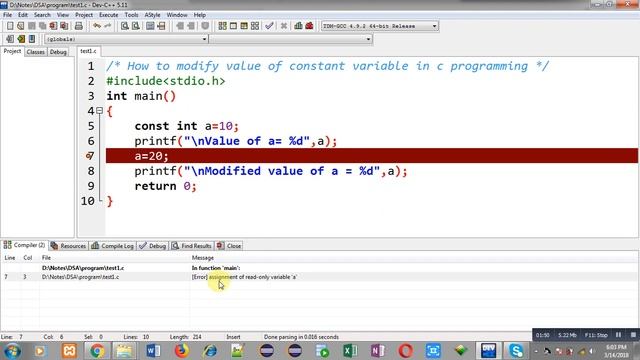The width and height of the screenshot is (640, 360).
Task: Undo the last edit via toolbar icon
Action: pos(97,26)
